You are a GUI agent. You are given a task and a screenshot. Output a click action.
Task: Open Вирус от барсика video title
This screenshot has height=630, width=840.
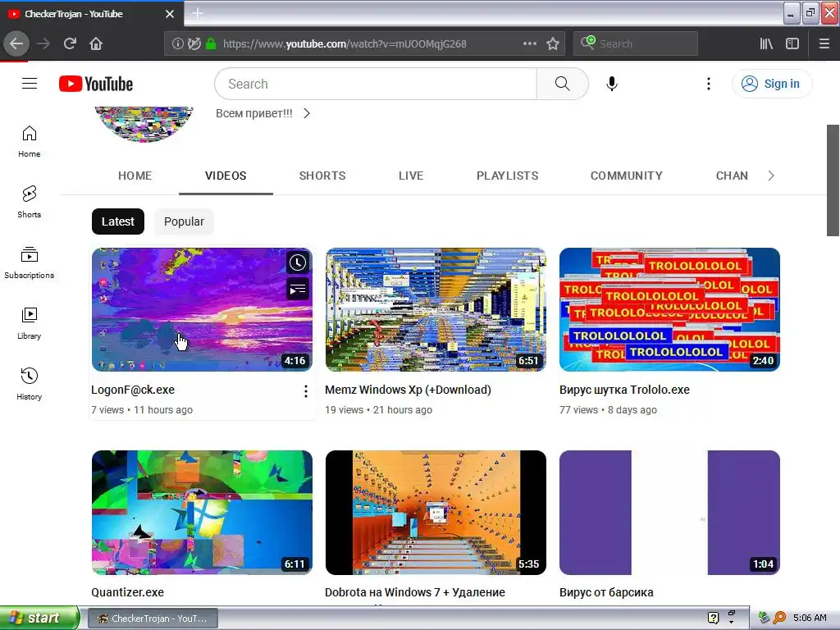606,592
